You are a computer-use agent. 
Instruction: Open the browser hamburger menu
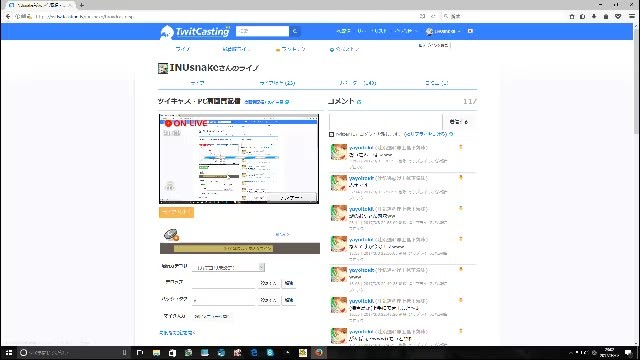[631, 16]
